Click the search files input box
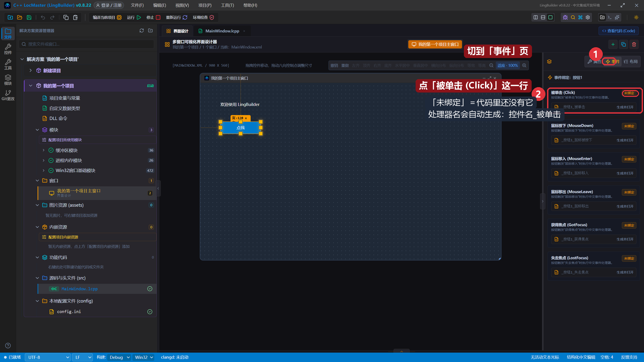The width and height of the screenshot is (644, 362). [x=87, y=44]
